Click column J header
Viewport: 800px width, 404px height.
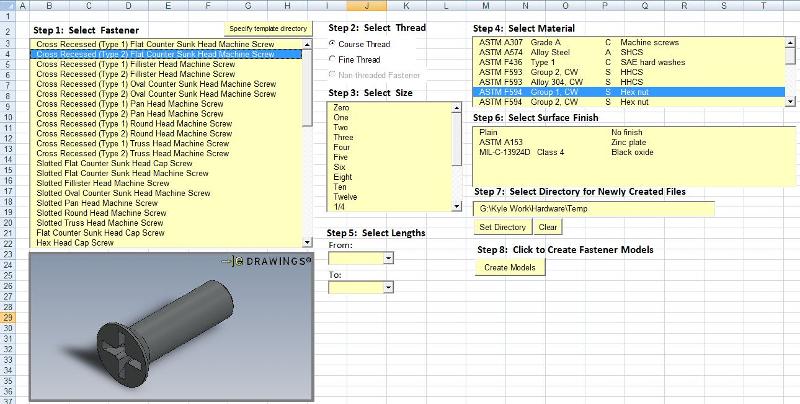click(x=366, y=6)
